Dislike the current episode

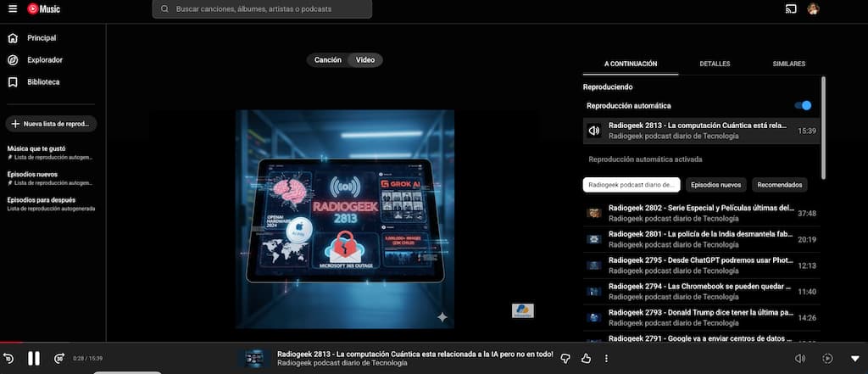[565, 358]
